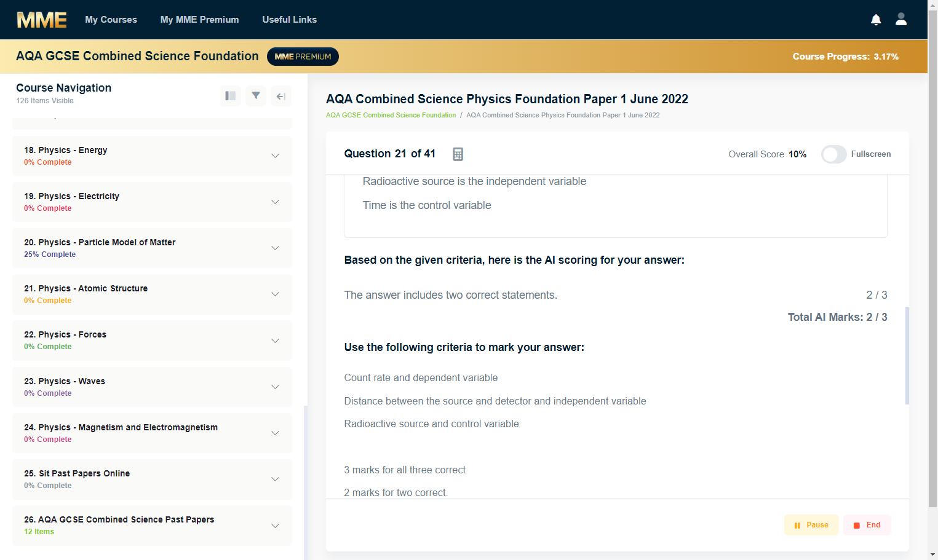Click the MME logo
The height and width of the screenshot is (560, 938).
tap(42, 20)
